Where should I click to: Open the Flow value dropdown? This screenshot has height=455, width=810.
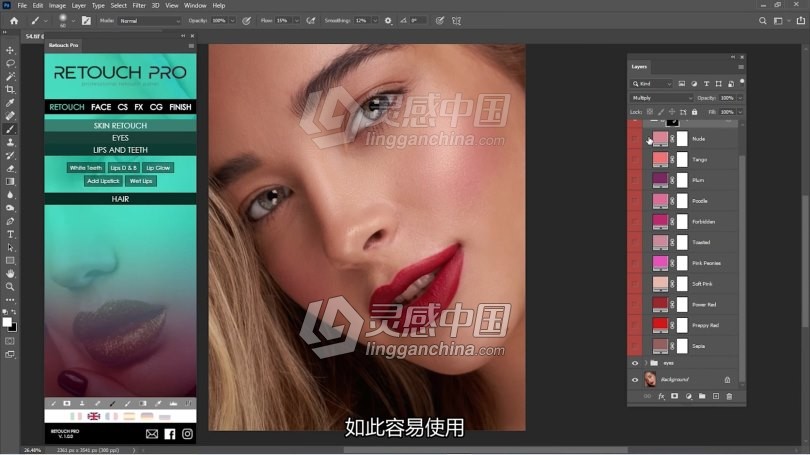[297, 21]
